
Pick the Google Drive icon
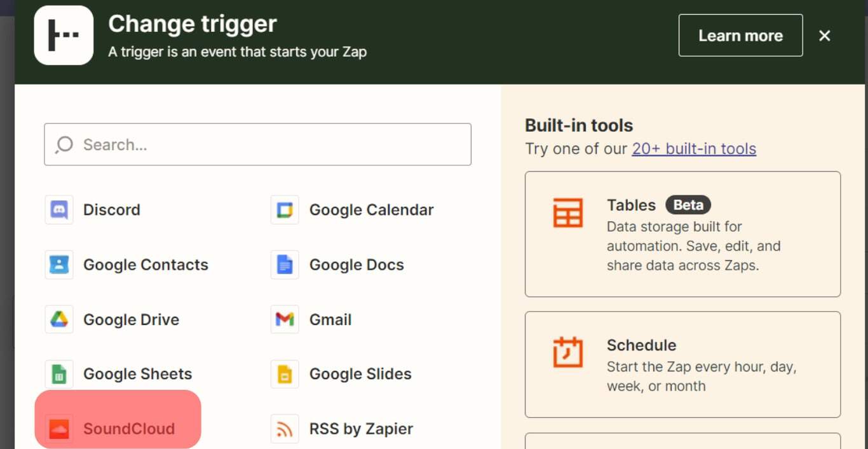coord(59,319)
